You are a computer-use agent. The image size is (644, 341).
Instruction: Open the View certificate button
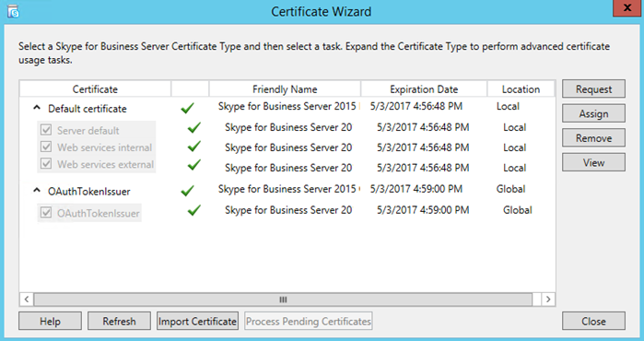click(x=593, y=162)
